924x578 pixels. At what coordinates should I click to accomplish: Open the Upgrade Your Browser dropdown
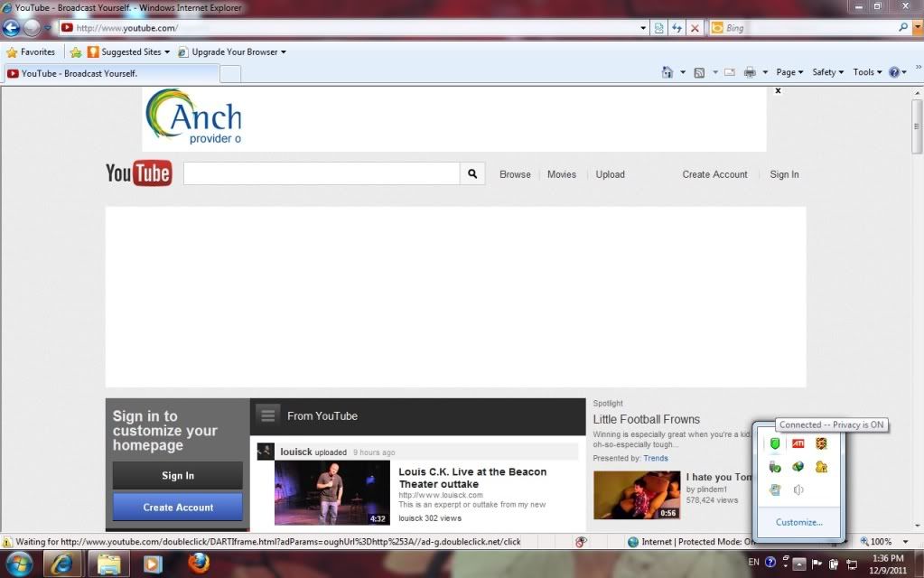(x=232, y=51)
